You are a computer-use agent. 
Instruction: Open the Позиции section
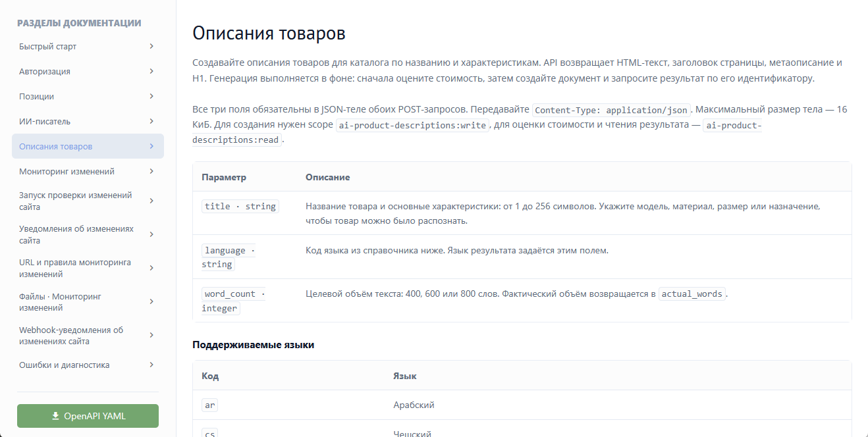click(x=88, y=97)
